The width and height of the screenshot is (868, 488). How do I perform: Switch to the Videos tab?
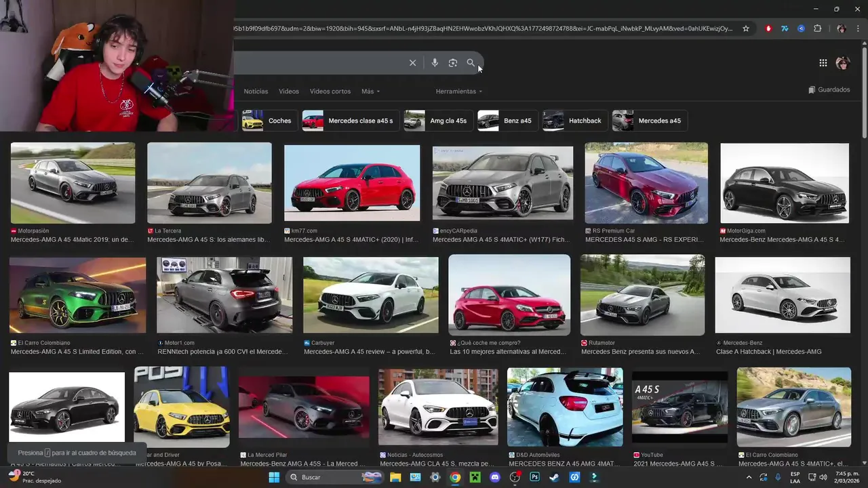coord(289,91)
